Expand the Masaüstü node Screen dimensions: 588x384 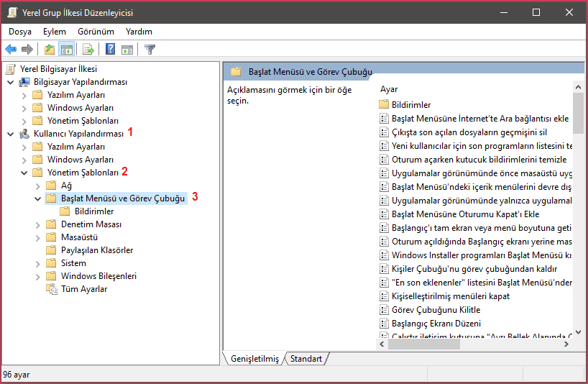tap(37, 238)
